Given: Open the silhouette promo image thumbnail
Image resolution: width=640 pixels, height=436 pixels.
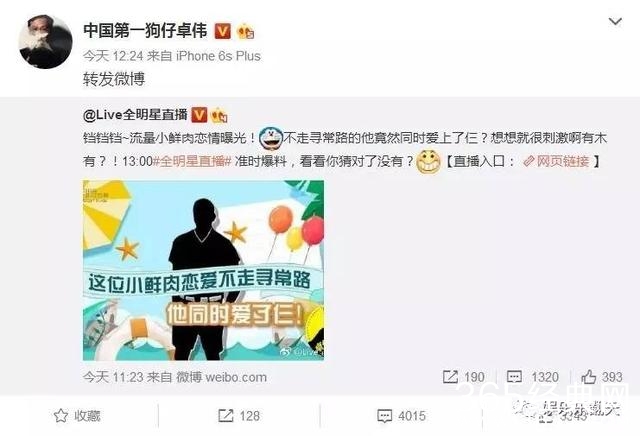Looking at the screenshot, I should pyautogui.click(x=203, y=270).
